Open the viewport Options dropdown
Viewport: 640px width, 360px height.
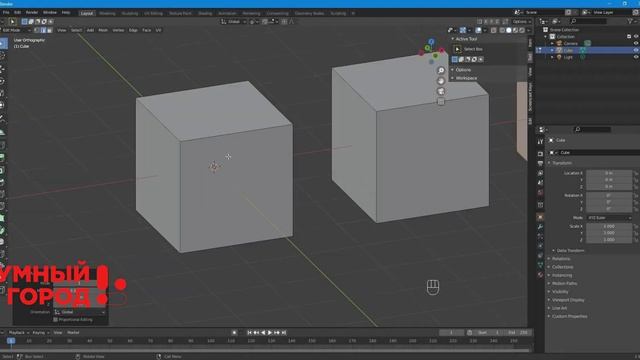(521, 22)
